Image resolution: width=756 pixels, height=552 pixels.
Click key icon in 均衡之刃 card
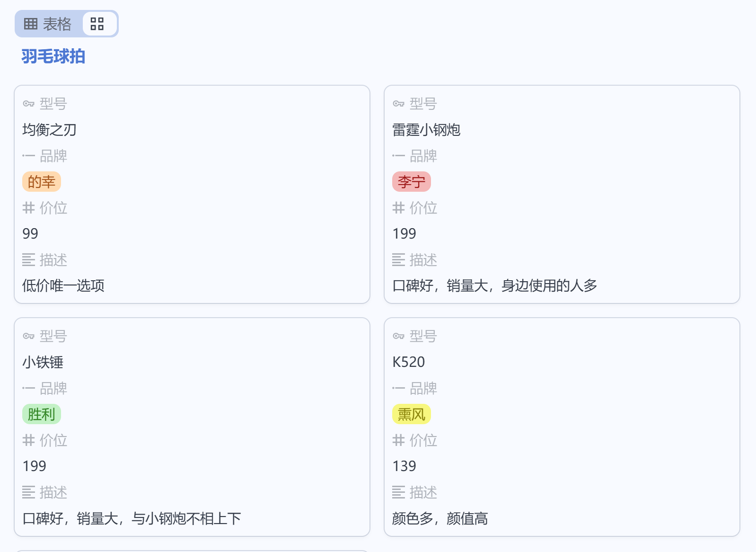28,104
